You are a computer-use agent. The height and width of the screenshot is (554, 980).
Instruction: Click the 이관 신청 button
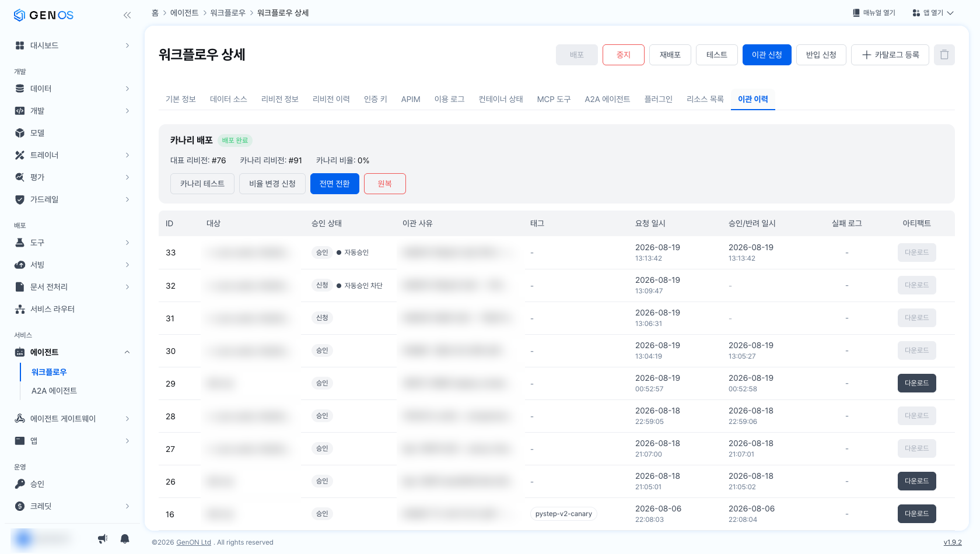[x=767, y=55]
